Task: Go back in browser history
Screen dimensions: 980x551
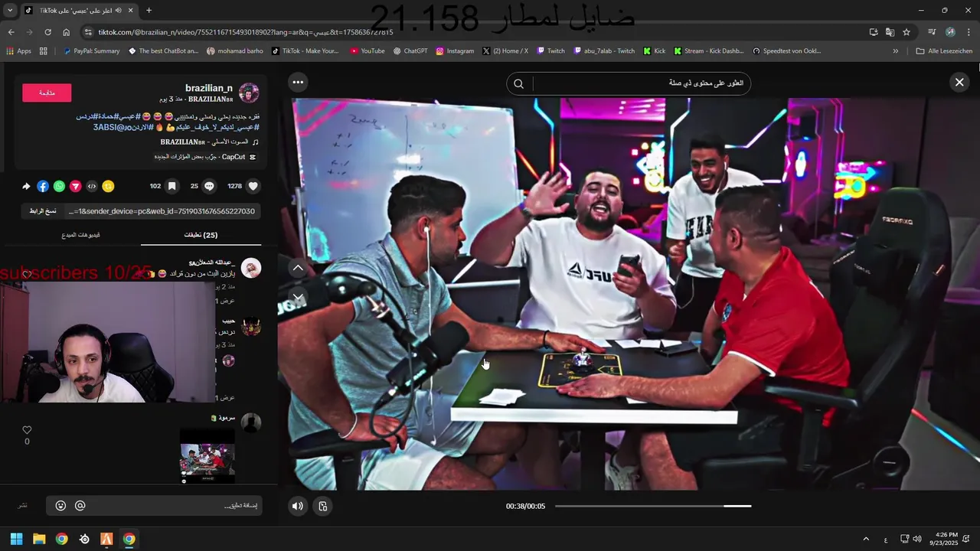Action: click(11, 32)
